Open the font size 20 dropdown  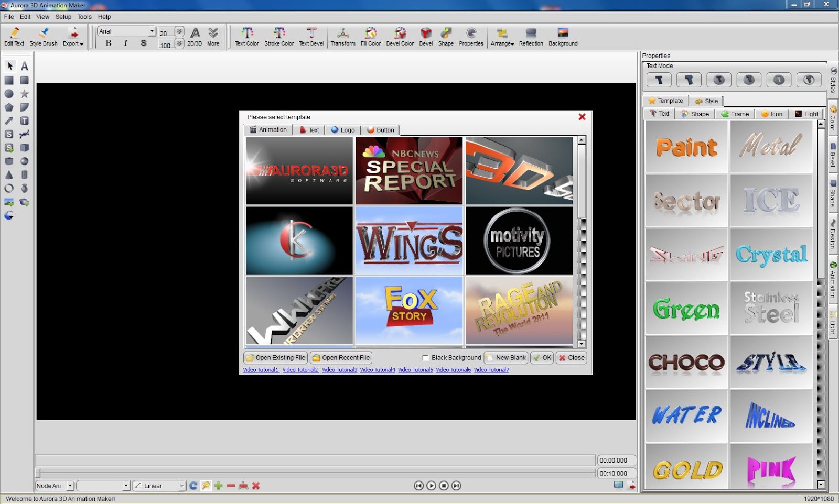pyautogui.click(x=179, y=32)
